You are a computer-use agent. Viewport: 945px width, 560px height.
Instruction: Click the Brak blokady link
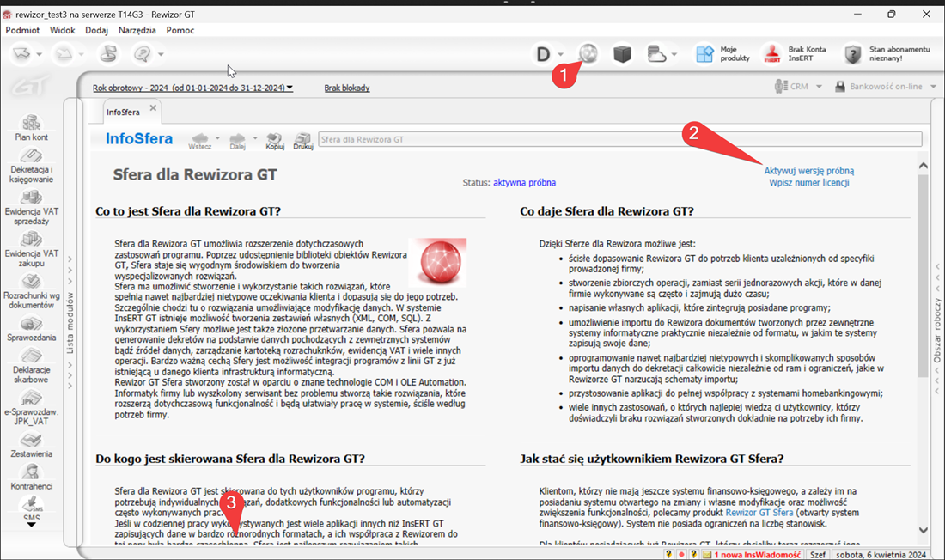pos(347,88)
